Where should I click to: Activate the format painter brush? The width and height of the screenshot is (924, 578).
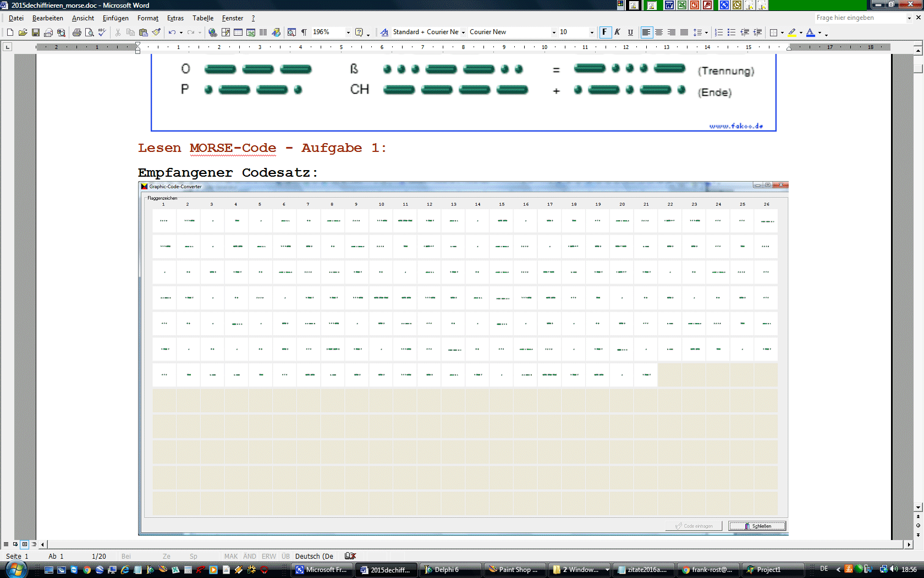(x=156, y=32)
